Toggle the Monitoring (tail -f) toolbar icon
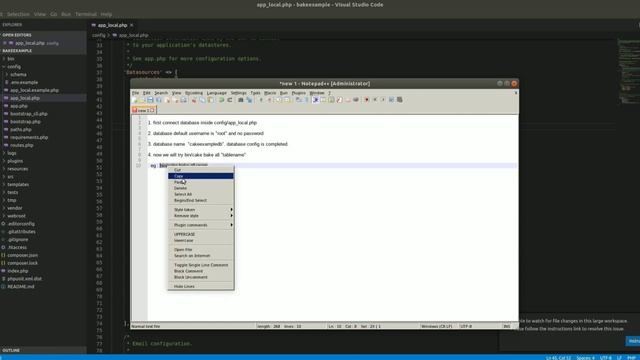Image resolution: width=640 pixels, height=360 pixels. coord(356,100)
